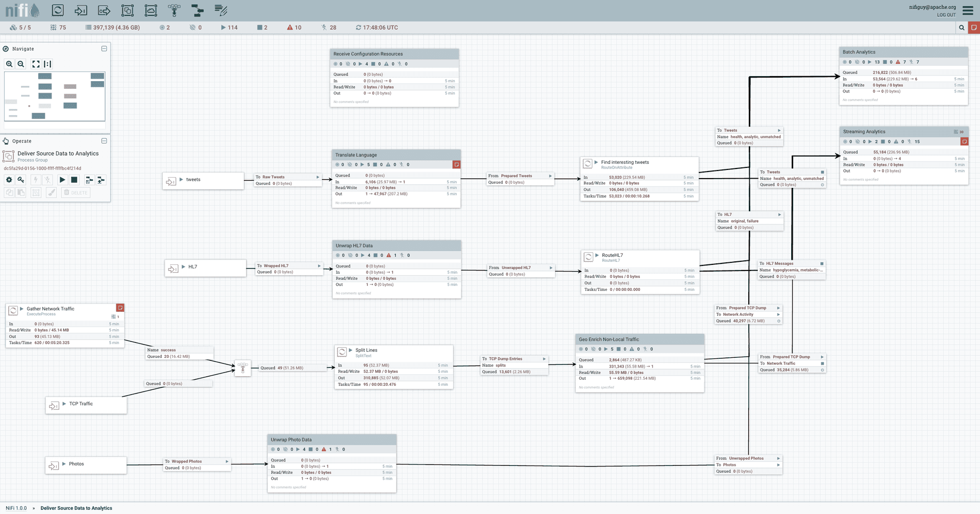Select the Label toolbar icon
Viewport: 980px width, 514px height.
[x=221, y=10]
